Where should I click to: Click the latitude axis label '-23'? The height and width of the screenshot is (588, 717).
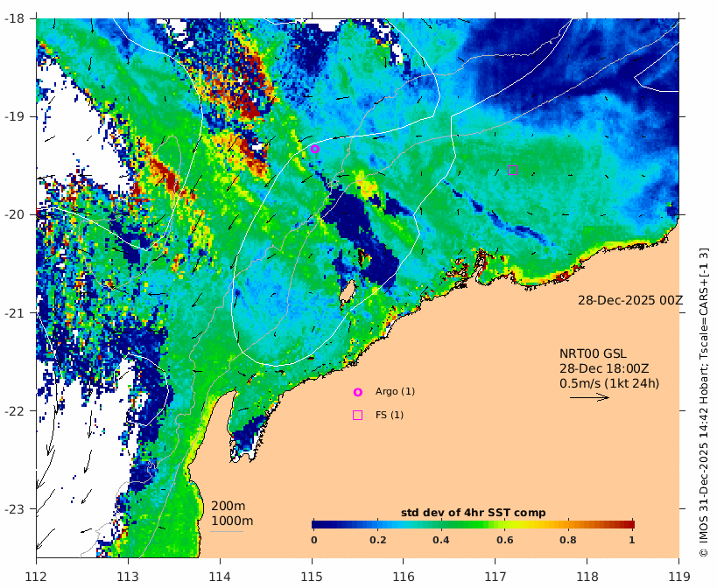point(14,508)
